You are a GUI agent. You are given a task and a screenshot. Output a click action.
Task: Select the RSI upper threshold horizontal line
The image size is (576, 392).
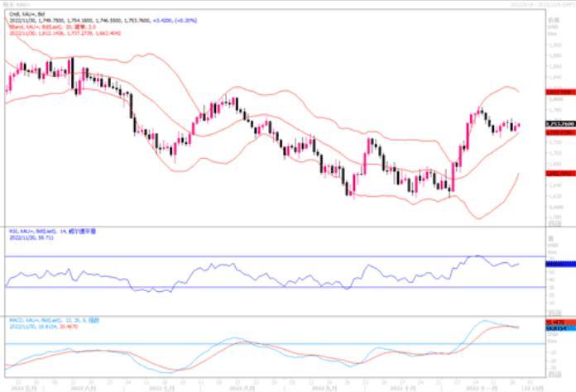pyautogui.click(x=248, y=256)
